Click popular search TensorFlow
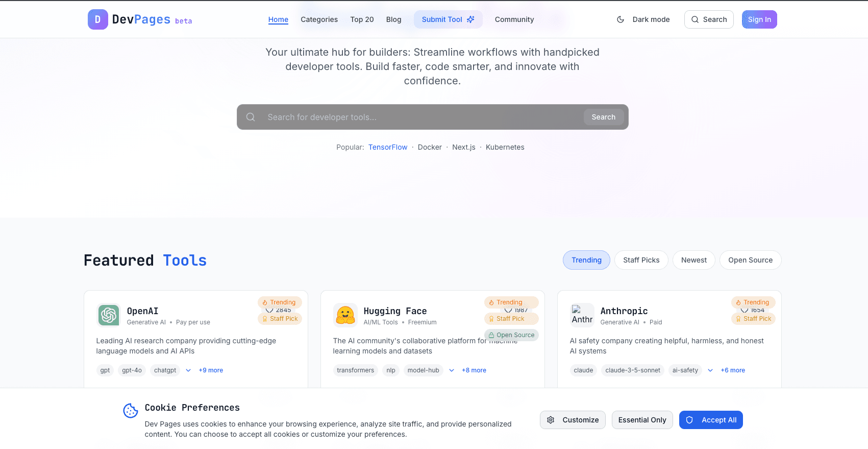Viewport: 868px width, 449px height. click(388, 147)
